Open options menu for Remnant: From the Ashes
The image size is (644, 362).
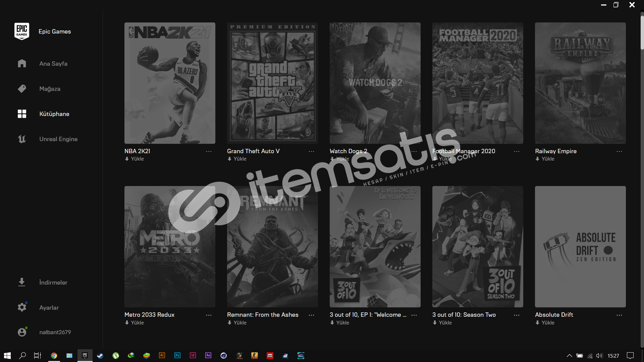(311, 315)
